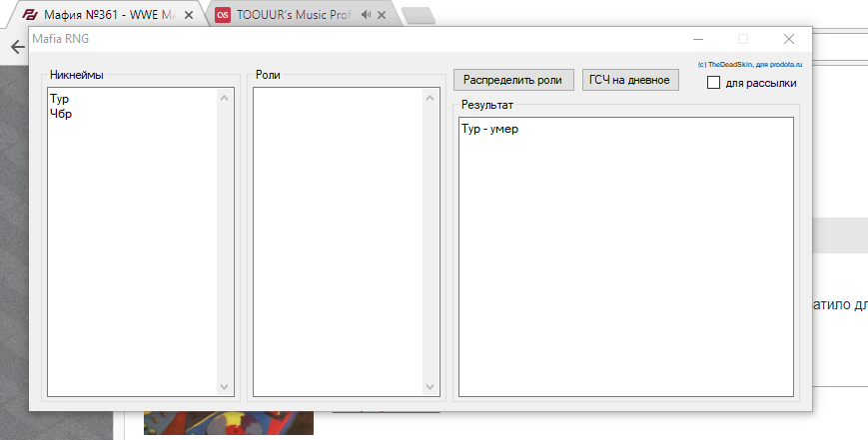868x440 pixels.
Task: Close the TOOUUR's Music browser tab
Action: [x=382, y=16]
